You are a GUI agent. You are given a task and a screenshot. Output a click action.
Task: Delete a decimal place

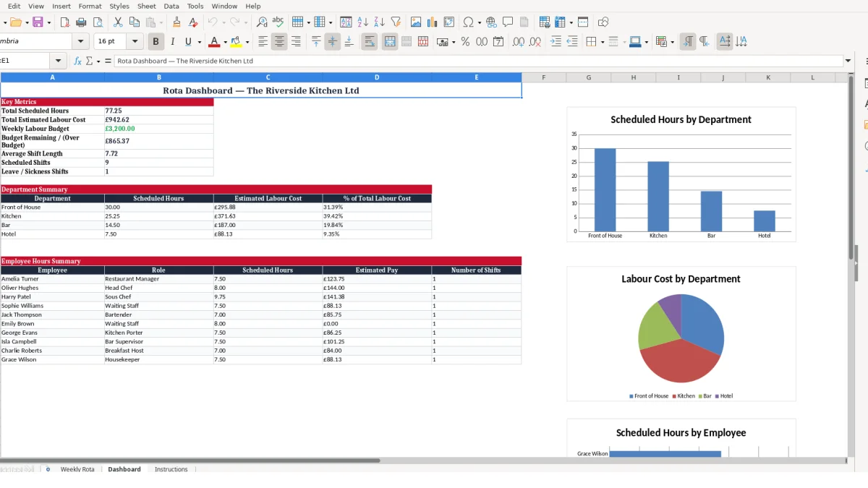pyautogui.click(x=535, y=42)
